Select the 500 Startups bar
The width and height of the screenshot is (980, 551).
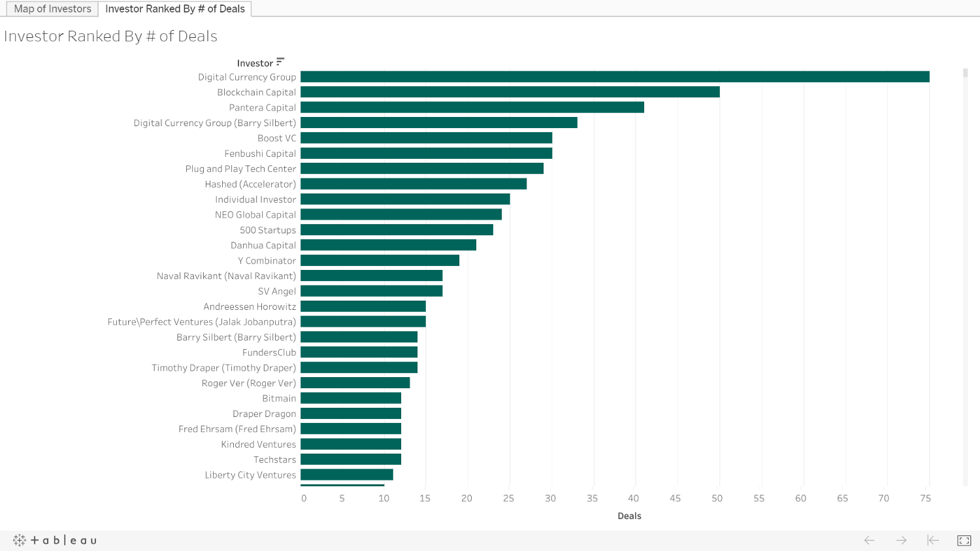[397, 230]
